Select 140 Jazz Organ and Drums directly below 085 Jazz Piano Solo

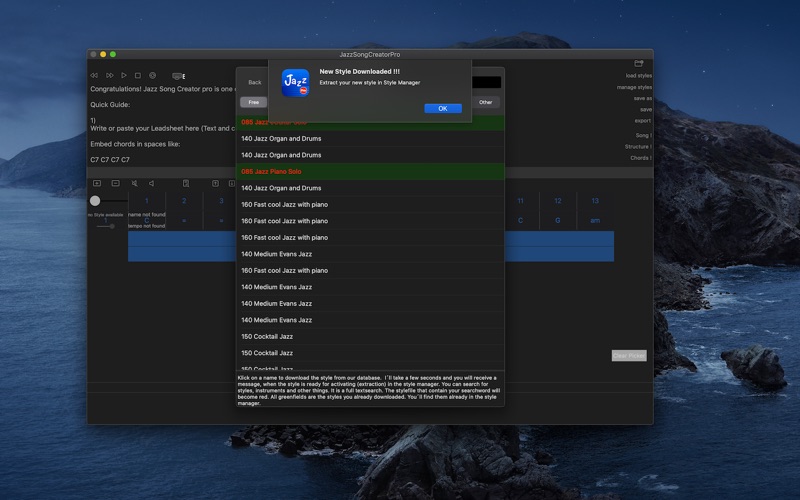pos(370,188)
